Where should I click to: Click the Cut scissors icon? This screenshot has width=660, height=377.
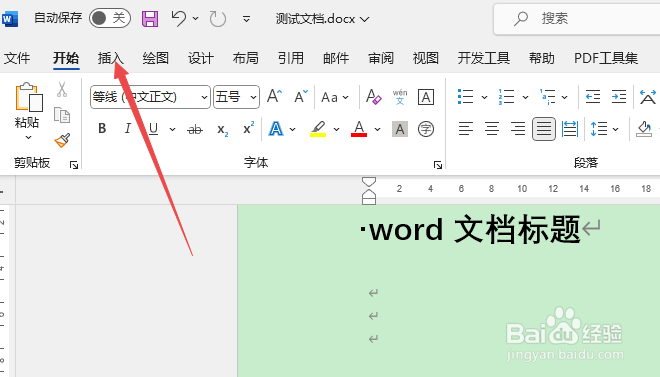click(x=62, y=89)
